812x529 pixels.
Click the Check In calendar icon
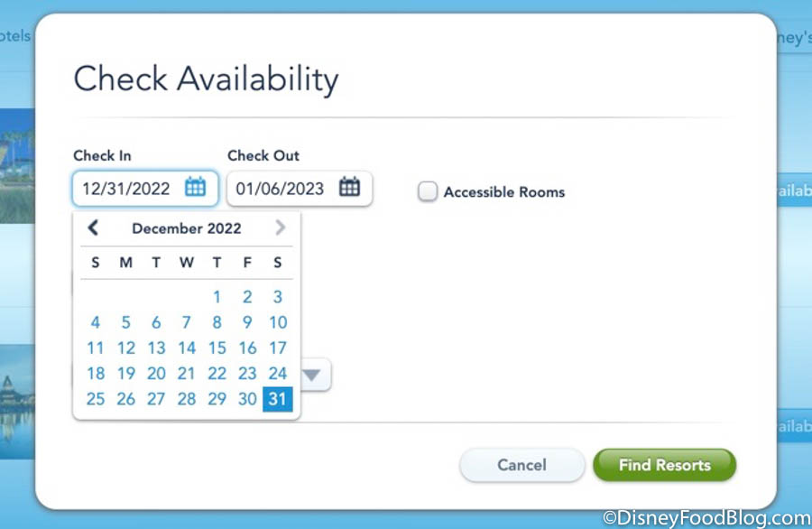tap(196, 188)
